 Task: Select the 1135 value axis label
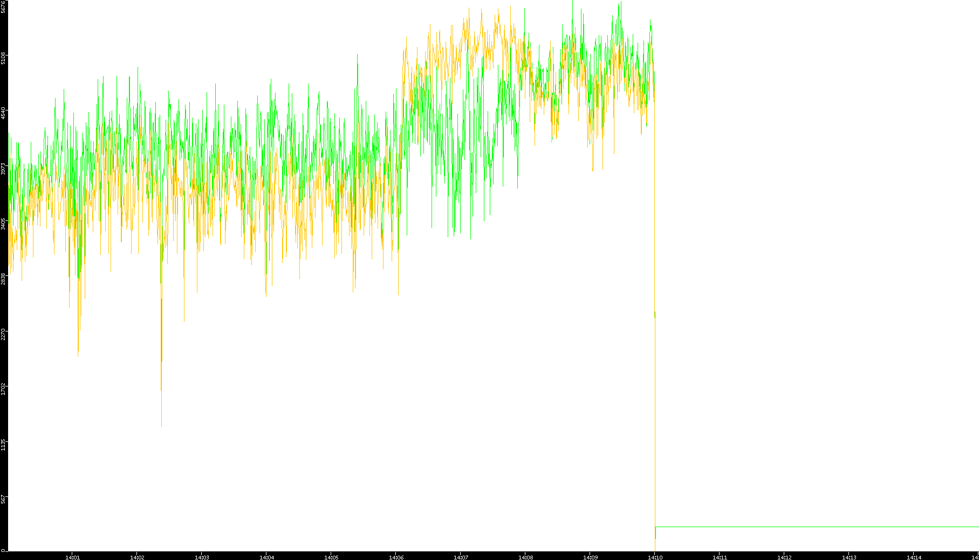pos(3,444)
